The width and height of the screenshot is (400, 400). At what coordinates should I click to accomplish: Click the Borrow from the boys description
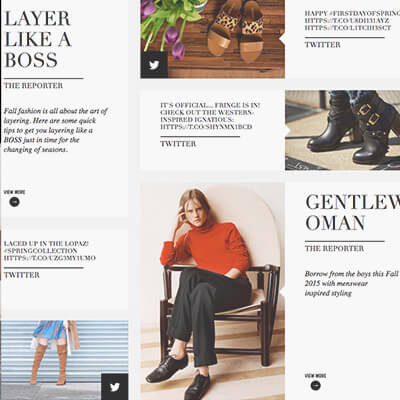point(352,284)
